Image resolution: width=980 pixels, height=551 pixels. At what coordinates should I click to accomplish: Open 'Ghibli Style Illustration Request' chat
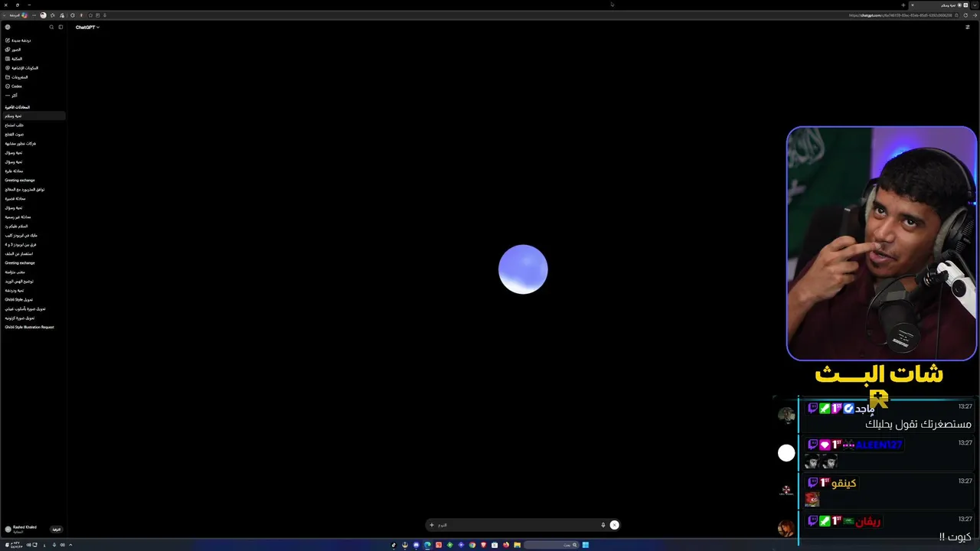(x=29, y=328)
